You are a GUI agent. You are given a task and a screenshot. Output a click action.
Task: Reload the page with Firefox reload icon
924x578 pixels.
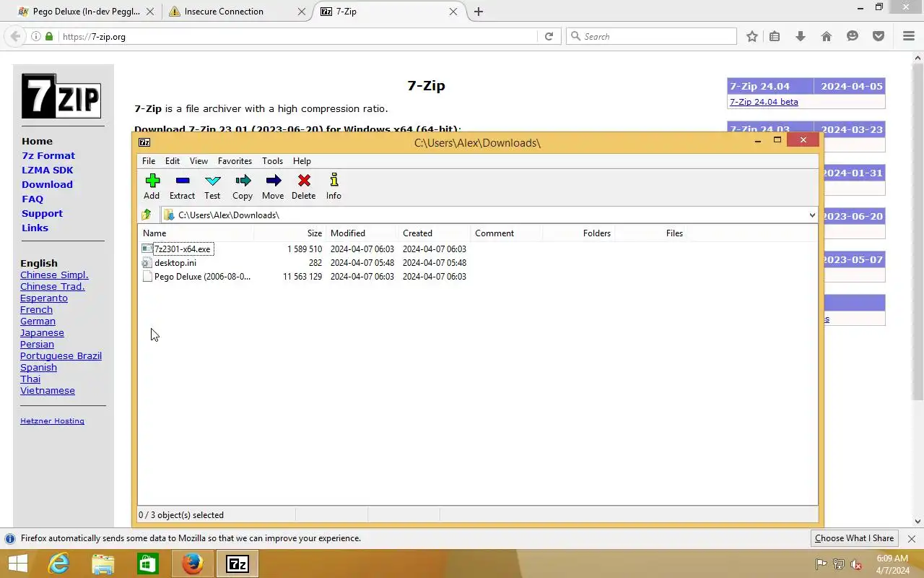pyautogui.click(x=549, y=36)
